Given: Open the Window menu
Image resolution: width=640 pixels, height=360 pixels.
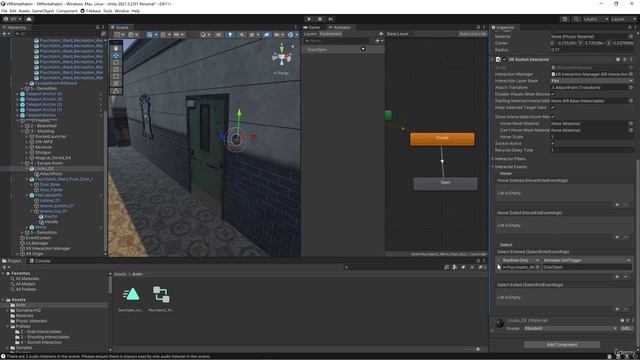Looking at the screenshot, I should click(x=122, y=11).
